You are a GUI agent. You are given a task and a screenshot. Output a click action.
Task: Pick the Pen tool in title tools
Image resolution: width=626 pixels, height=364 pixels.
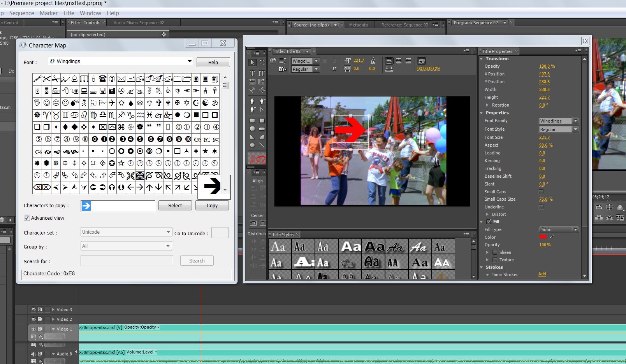coord(252,101)
